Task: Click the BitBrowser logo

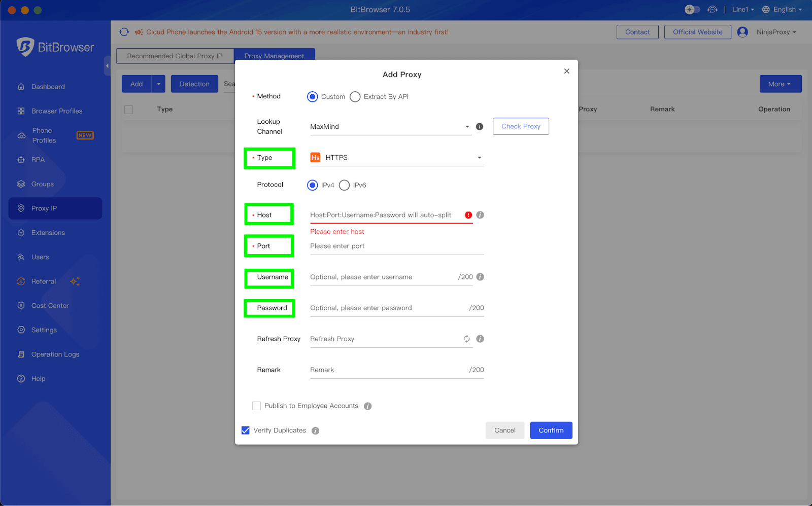Action: coord(55,47)
